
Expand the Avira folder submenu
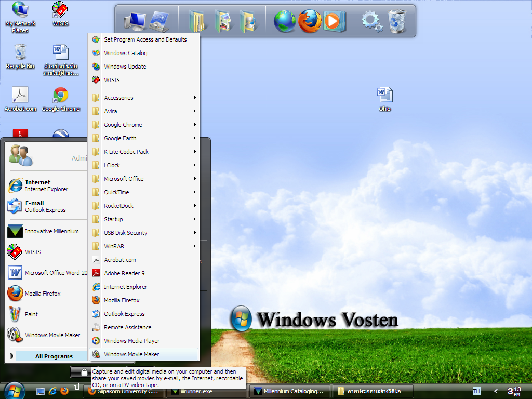click(x=144, y=111)
